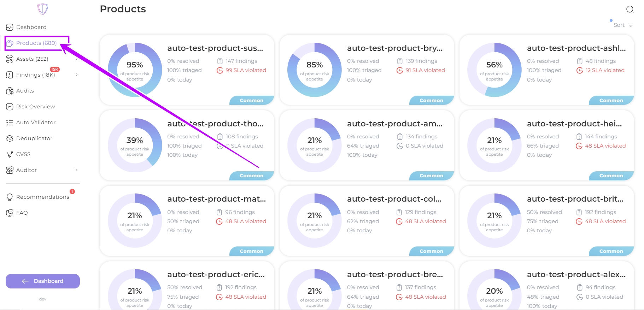Open the search magnifier icon
644x310 pixels.
(x=630, y=9)
